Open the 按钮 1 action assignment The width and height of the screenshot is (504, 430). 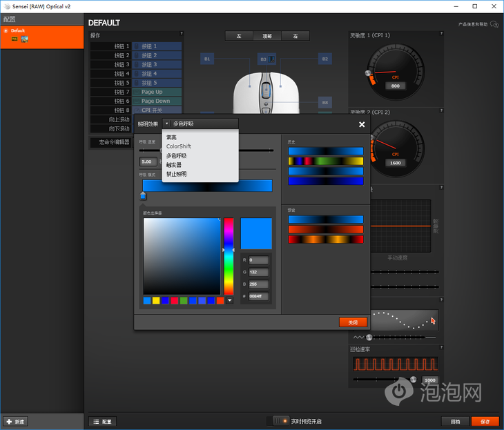point(157,46)
